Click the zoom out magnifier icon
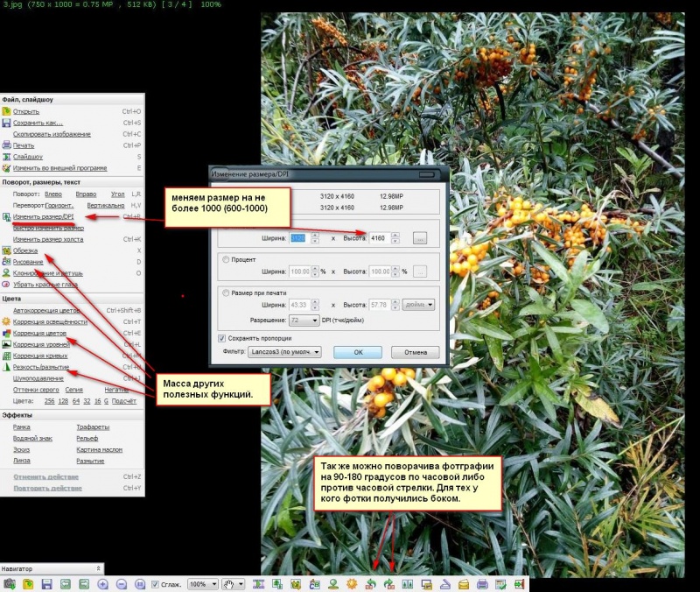Viewport: 700px width, 592px height. click(122, 584)
